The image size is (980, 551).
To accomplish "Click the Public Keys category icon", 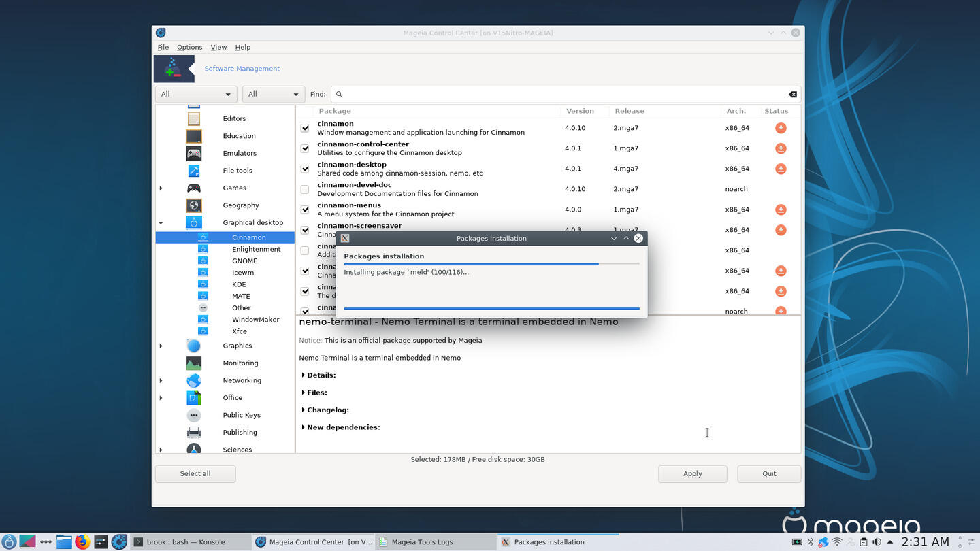I will (194, 415).
